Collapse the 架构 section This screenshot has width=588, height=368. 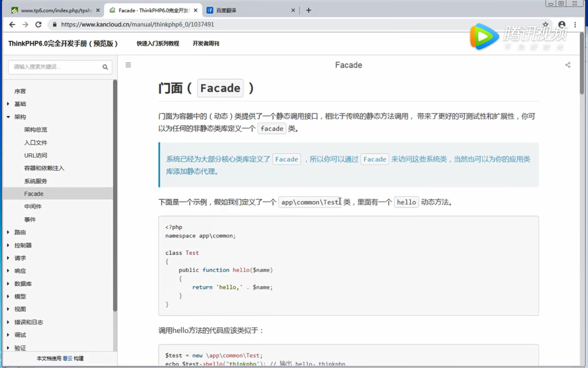coord(8,117)
